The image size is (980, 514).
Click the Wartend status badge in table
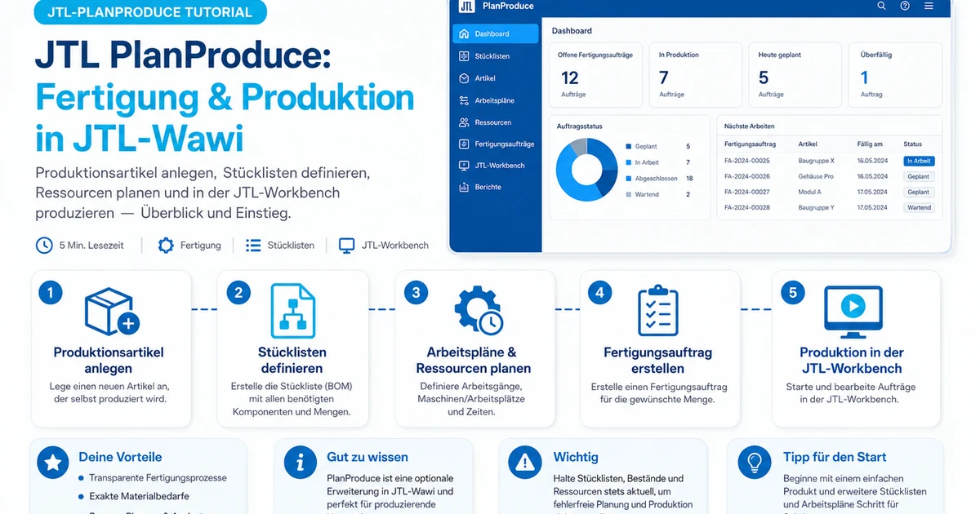pos(919,207)
